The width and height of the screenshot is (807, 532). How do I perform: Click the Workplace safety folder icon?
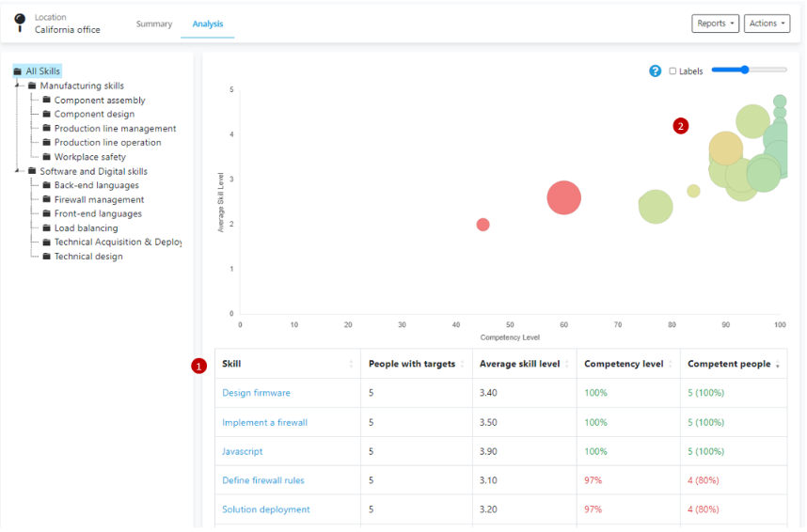[46, 157]
